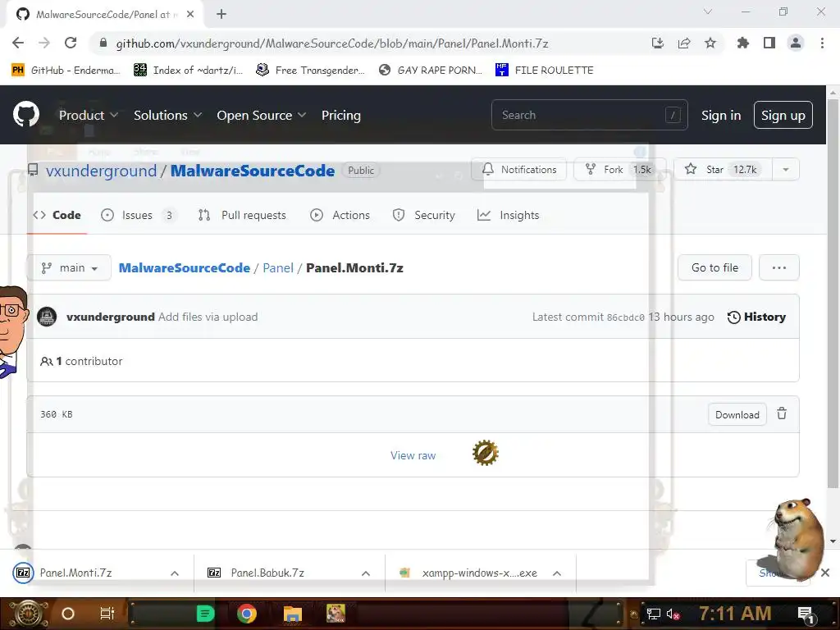The width and height of the screenshot is (840, 630).
Task: Open the vxunderground owner link
Action: [101, 171]
